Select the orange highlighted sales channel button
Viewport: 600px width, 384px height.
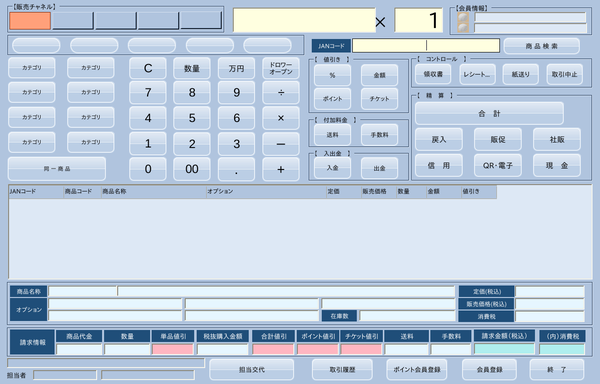tap(30, 21)
